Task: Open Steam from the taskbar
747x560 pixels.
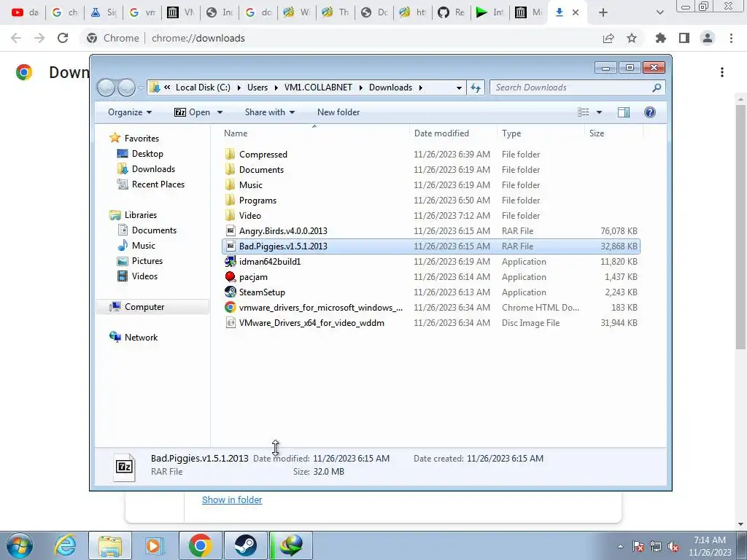Action: (245, 545)
